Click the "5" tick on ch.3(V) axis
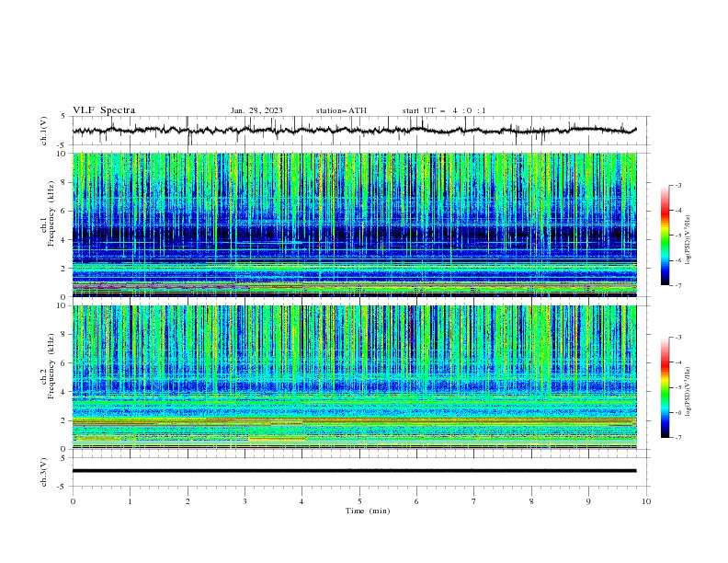 coord(63,458)
